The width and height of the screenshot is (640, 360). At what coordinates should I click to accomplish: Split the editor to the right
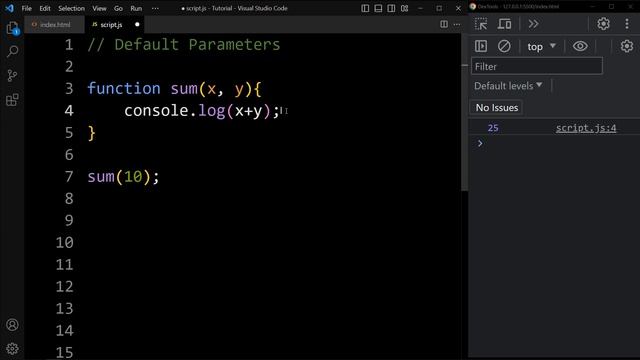(444, 24)
